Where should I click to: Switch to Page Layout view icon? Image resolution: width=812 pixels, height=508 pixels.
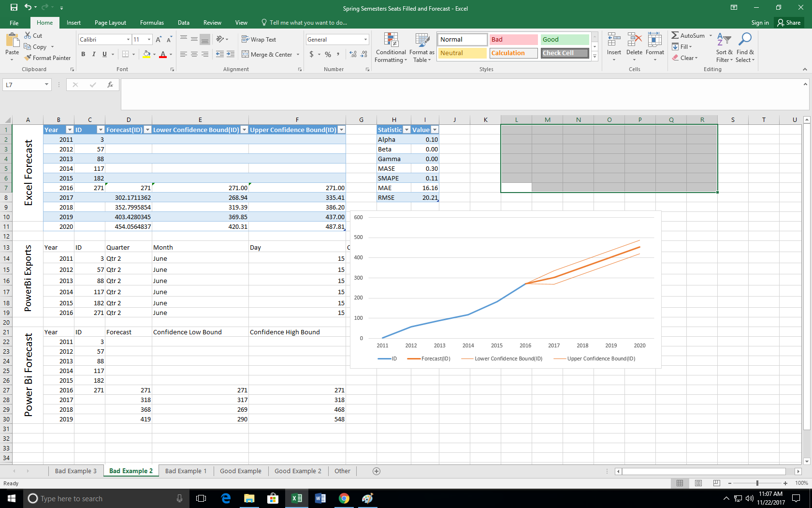[698, 483]
